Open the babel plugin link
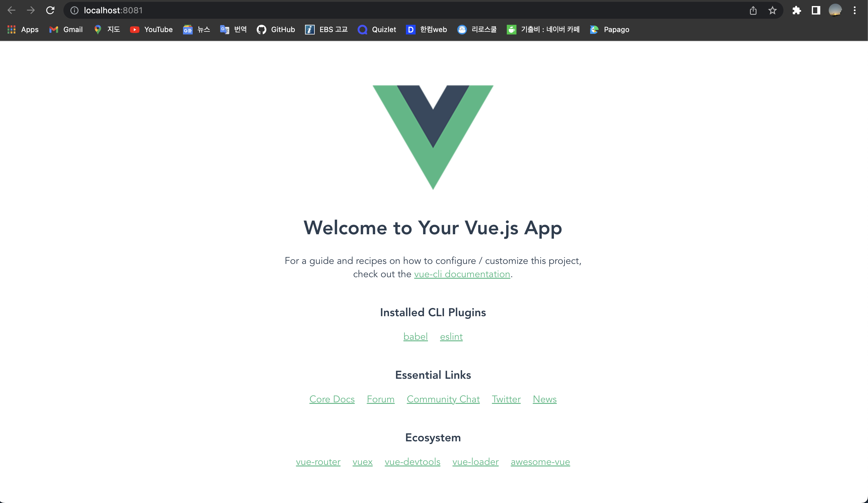 (415, 336)
